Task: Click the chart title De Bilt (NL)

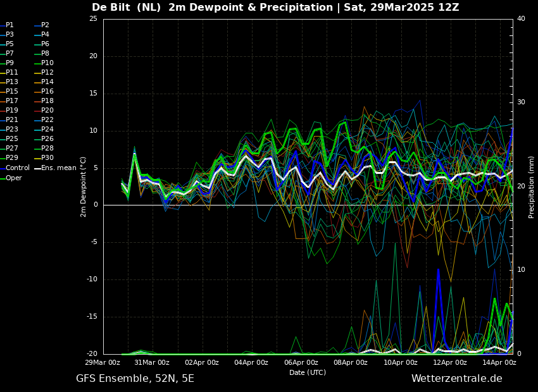Action: click(126, 8)
